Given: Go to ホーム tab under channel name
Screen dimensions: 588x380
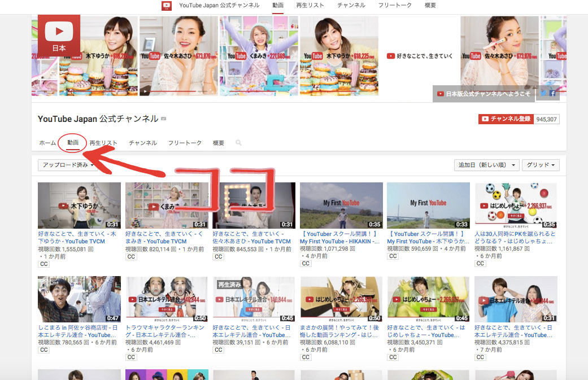Looking at the screenshot, I should click(47, 143).
